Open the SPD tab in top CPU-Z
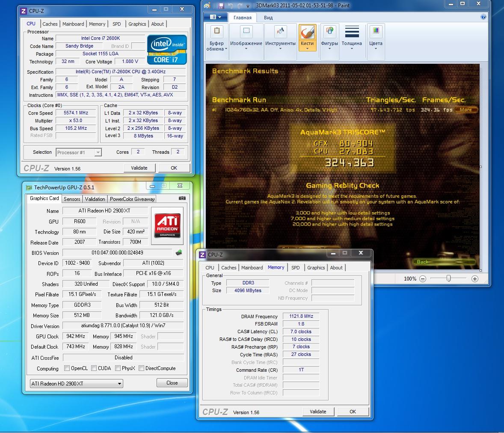The image size is (504, 433). click(117, 24)
